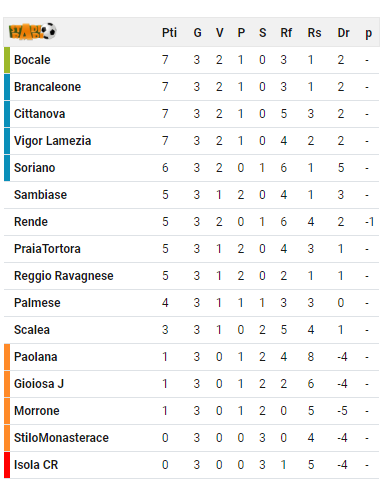This screenshot has width=382, height=493.
Task: Click the green marker beside Bocale
Action: pyautogui.click(x=7, y=60)
